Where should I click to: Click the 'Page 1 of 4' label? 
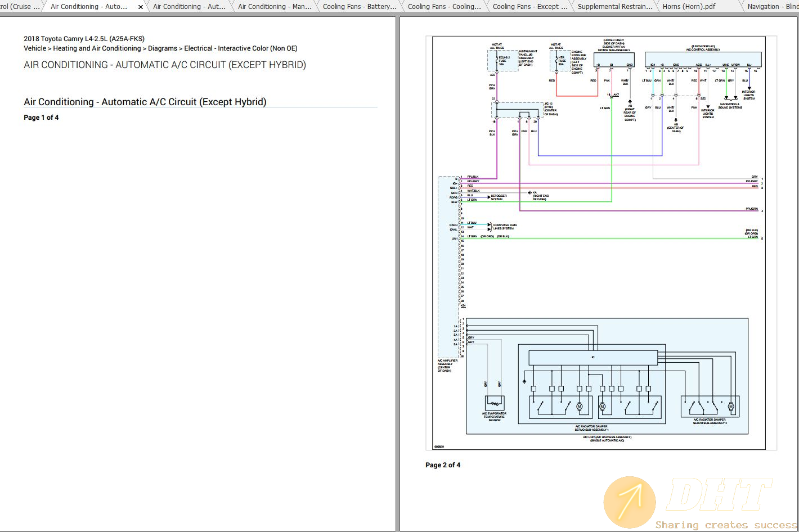pos(41,118)
